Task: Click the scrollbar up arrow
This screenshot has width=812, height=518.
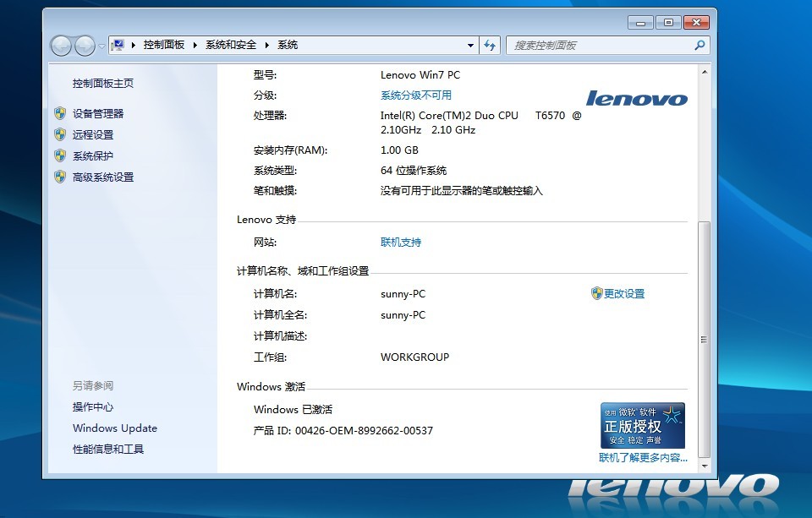Action: coord(705,72)
